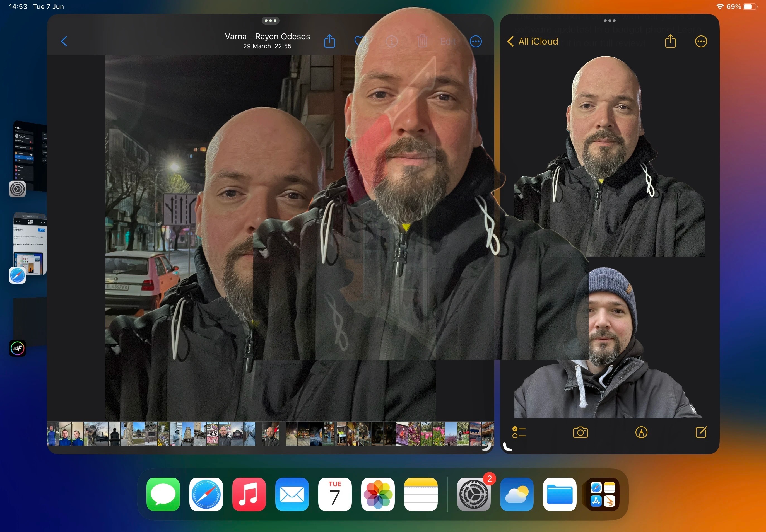Screen dimensions: 766x532
Task: Tap the Notes camera icon
Action: [x=580, y=432]
